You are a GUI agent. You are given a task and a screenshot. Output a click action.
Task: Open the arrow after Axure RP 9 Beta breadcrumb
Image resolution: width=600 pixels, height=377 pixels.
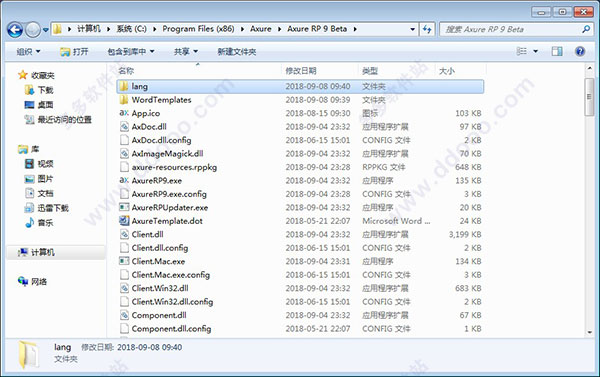click(355, 29)
